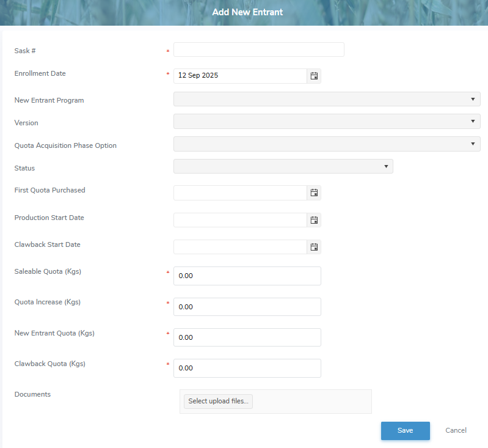488x448 pixels.
Task: Click the Select upload files button
Action: click(x=218, y=402)
